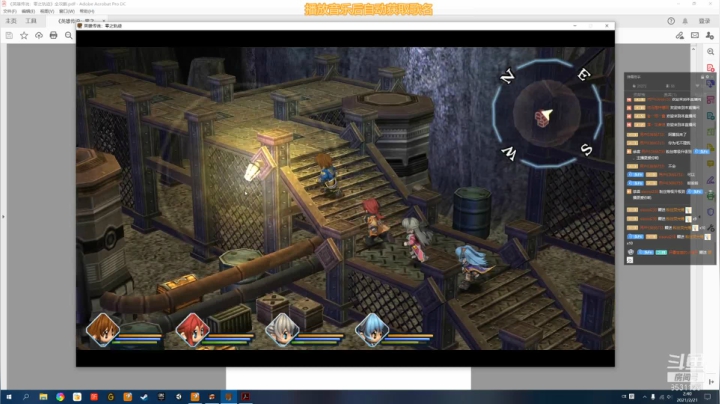
Task: Open the Create PDF tool in right pane
Action: click(x=710, y=68)
